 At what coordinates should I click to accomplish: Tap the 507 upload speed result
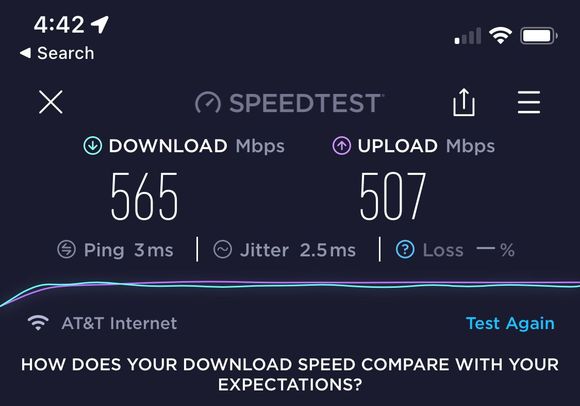(x=393, y=196)
